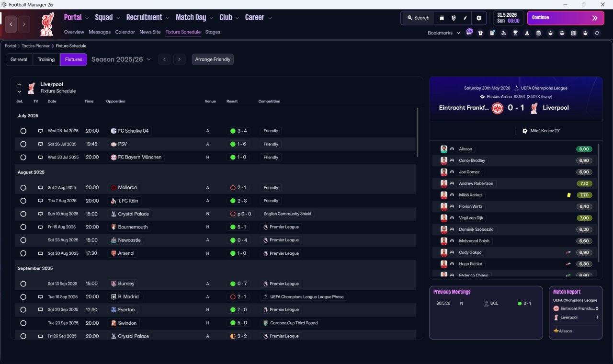Click TV icon for Everton fixture
613x364 pixels.
point(41,310)
